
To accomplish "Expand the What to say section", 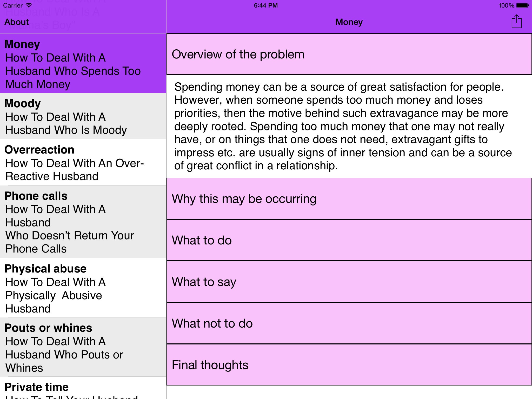I will click(349, 282).
